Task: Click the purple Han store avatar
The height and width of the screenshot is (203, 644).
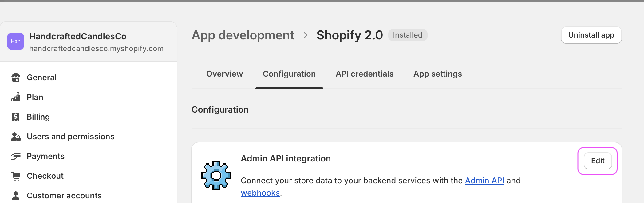Action: [x=16, y=41]
